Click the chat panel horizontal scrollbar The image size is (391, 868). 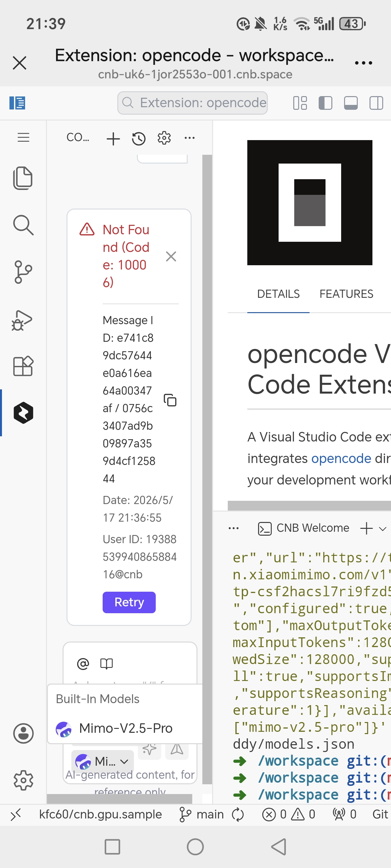pyautogui.click(x=119, y=799)
